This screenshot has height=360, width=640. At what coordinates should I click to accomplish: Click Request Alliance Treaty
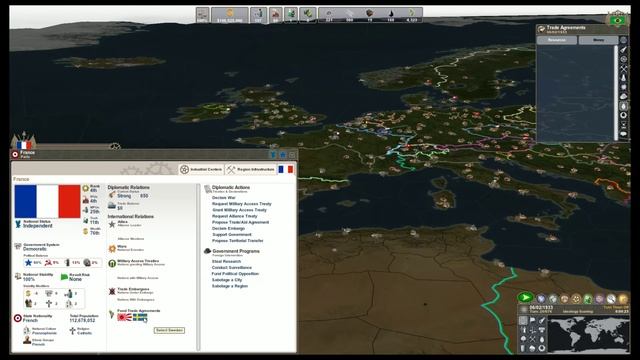pyautogui.click(x=235, y=216)
